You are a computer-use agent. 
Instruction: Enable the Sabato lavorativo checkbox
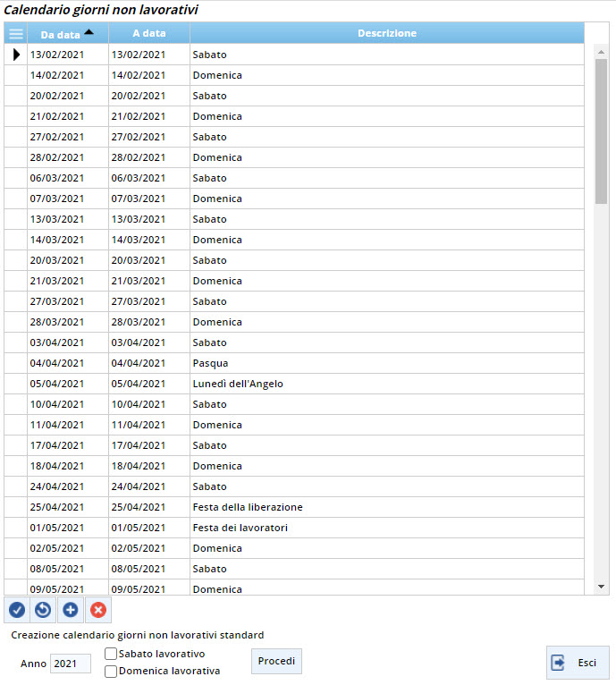tap(111, 655)
